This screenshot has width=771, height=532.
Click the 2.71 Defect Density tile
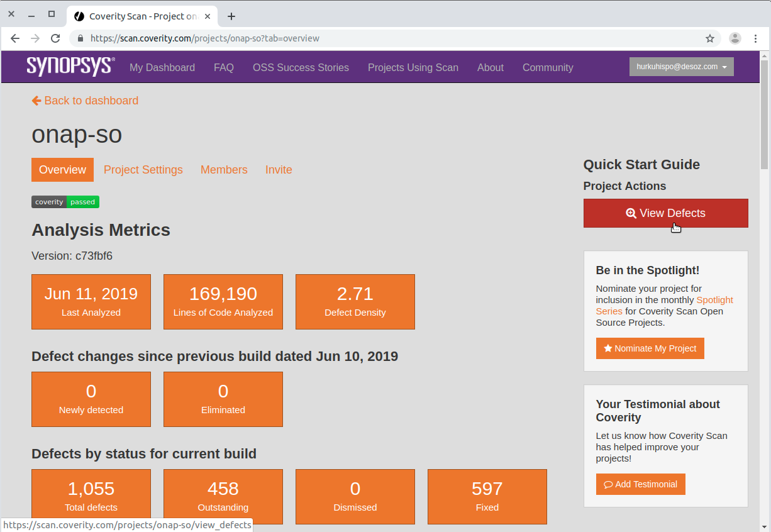[x=355, y=302]
